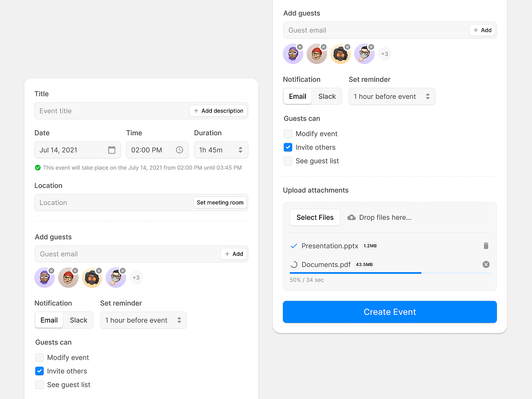This screenshot has height=399, width=532.
Task: Click the loading spinner next to Documents.pdf
Action: coord(293,265)
